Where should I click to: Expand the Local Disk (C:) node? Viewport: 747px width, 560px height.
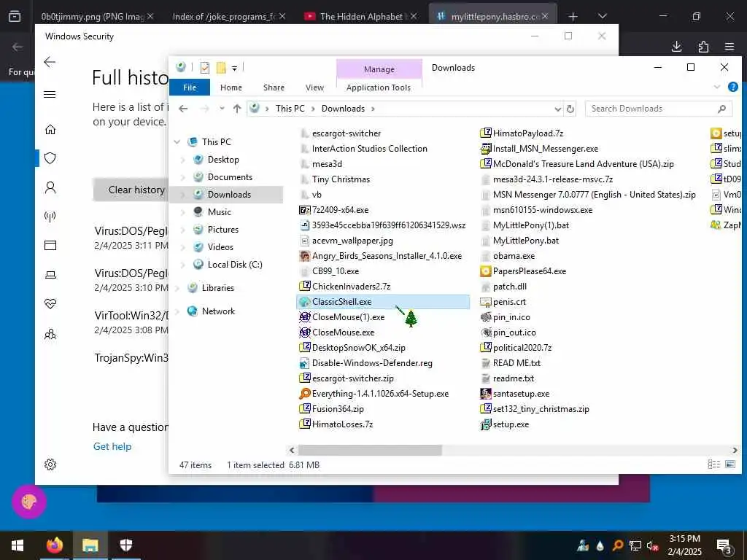click(x=183, y=265)
